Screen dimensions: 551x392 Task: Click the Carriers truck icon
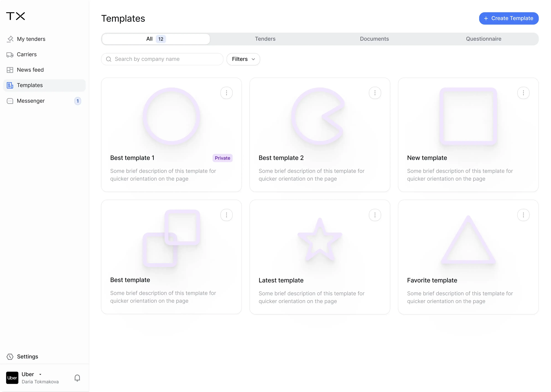pos(10,54)
